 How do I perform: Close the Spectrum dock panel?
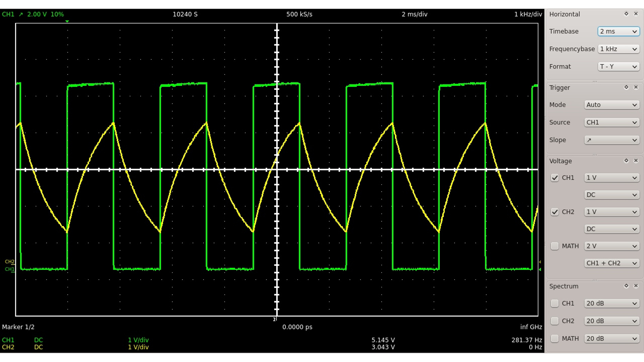pyautogui.click(x=636, y=286)
